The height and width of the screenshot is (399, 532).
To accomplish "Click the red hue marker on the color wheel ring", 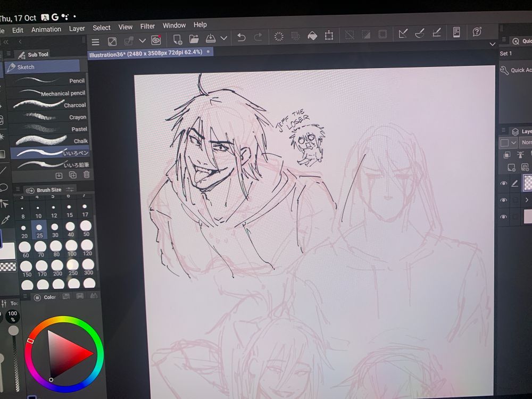I will [30, 340].
